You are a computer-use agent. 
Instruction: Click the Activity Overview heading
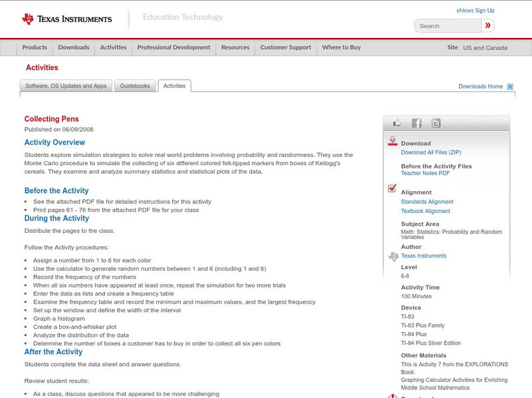[x=55, y=142]
